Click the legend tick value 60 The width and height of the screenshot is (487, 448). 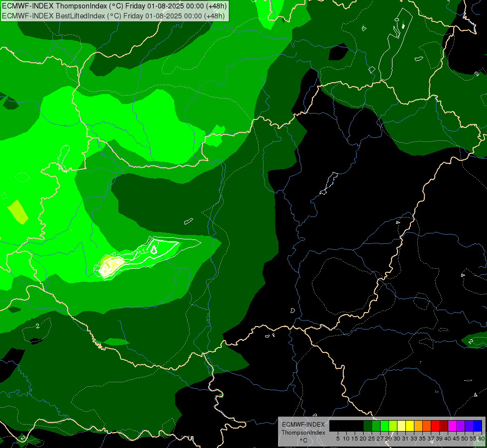481,439
